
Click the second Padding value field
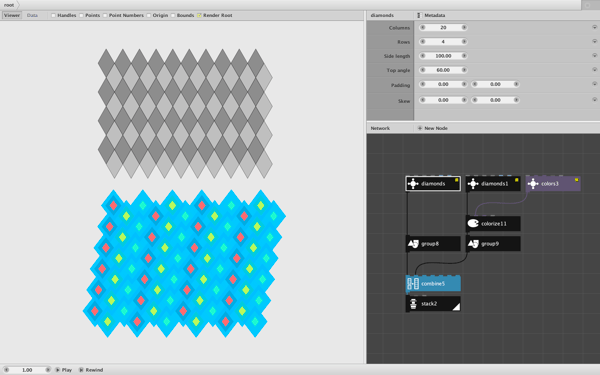[495, 84]
